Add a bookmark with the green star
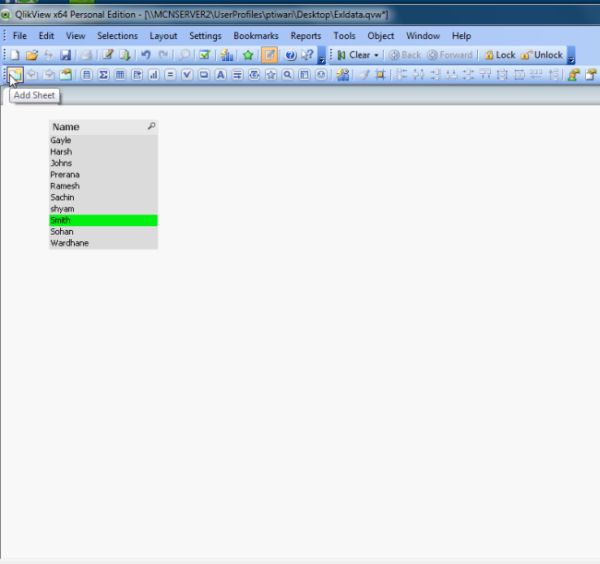This screenshot has height=564, width=600. click(x=248, y=55)
